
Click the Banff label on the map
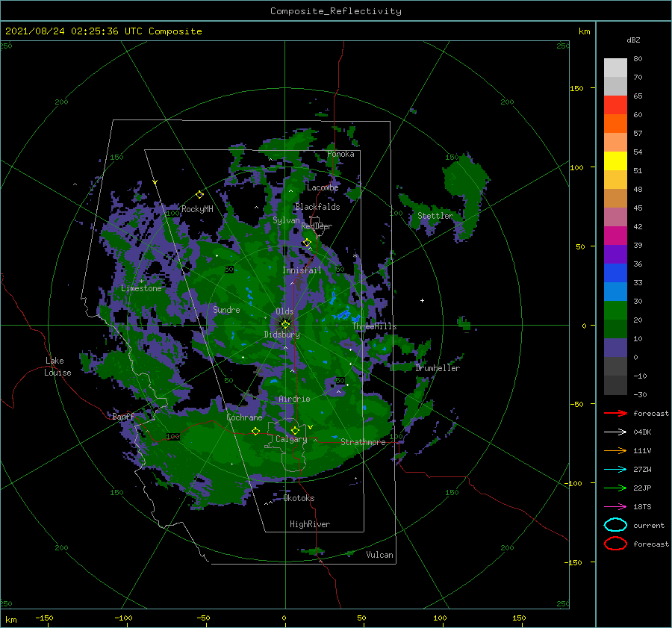(x=123, y=417)
